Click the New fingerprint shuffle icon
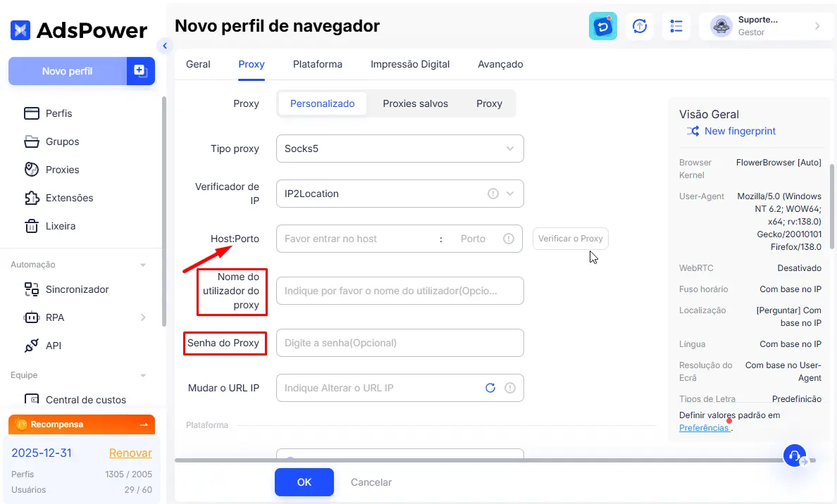 click(x=693, y=131)
